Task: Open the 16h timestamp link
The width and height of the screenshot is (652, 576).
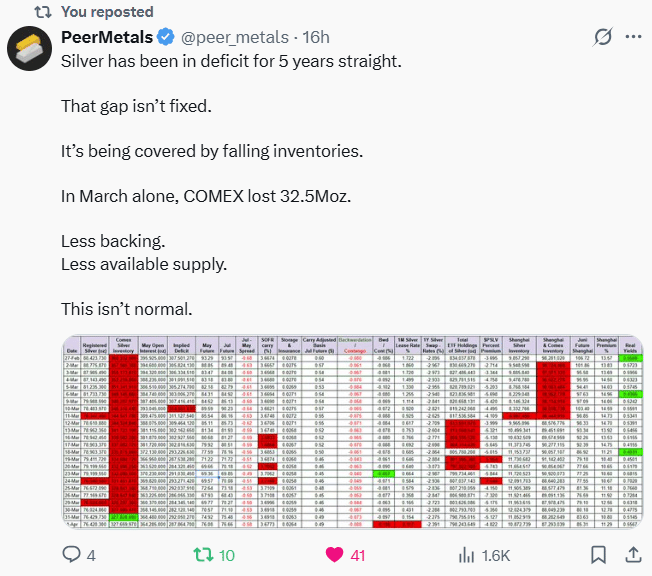Action: [x=316, y=37]
